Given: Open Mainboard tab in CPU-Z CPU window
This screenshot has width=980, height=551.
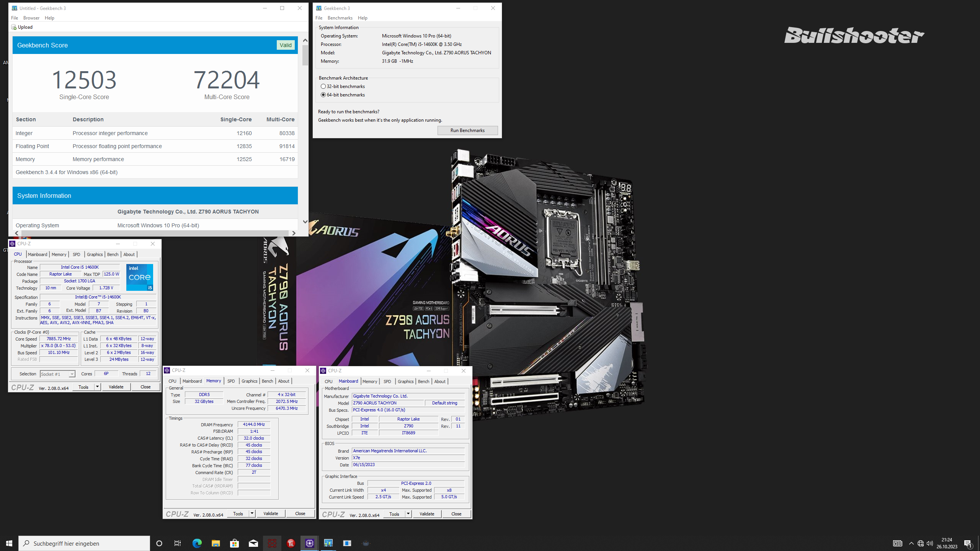Looking at the screenshot, I should point(38,254).
